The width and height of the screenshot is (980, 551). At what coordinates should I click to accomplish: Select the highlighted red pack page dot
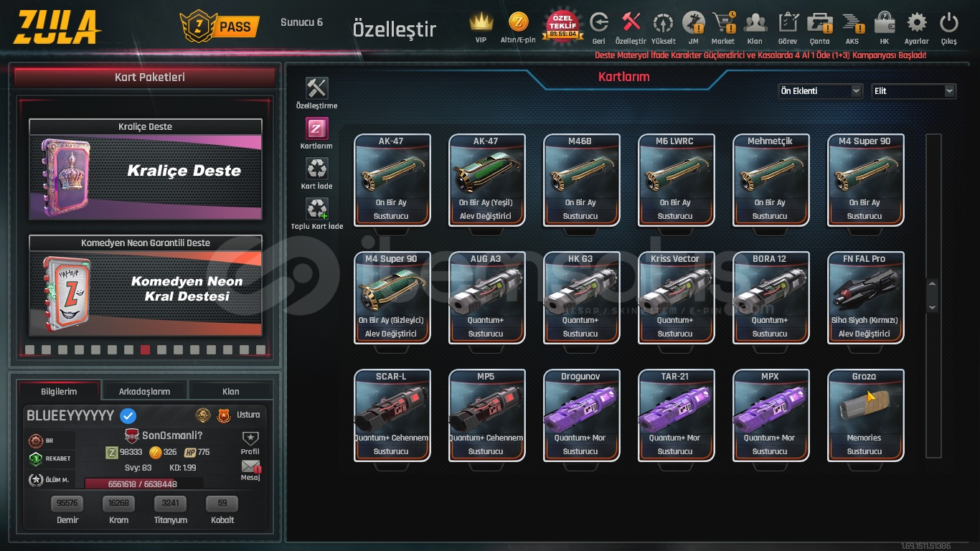pyautogui.click(x=146, y=350)
